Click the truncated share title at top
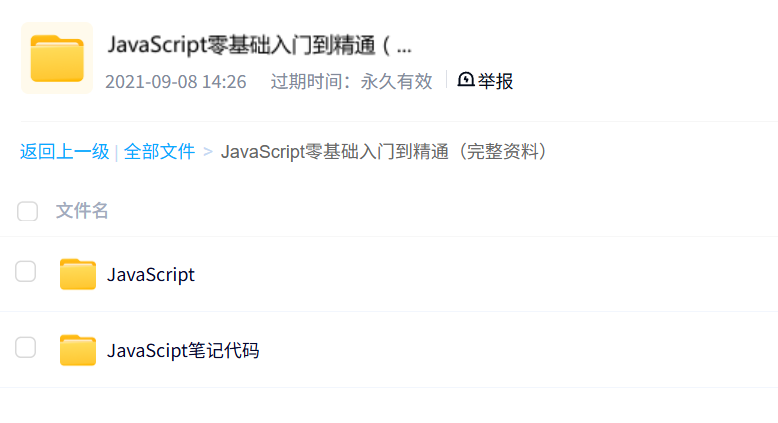 click(x=259, y=46)
